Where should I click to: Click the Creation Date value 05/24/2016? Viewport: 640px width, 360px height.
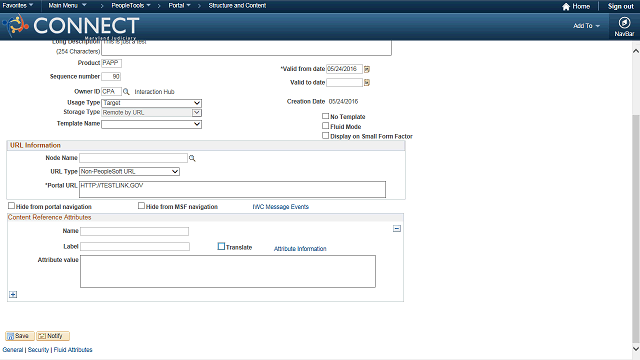coord(343,102)
